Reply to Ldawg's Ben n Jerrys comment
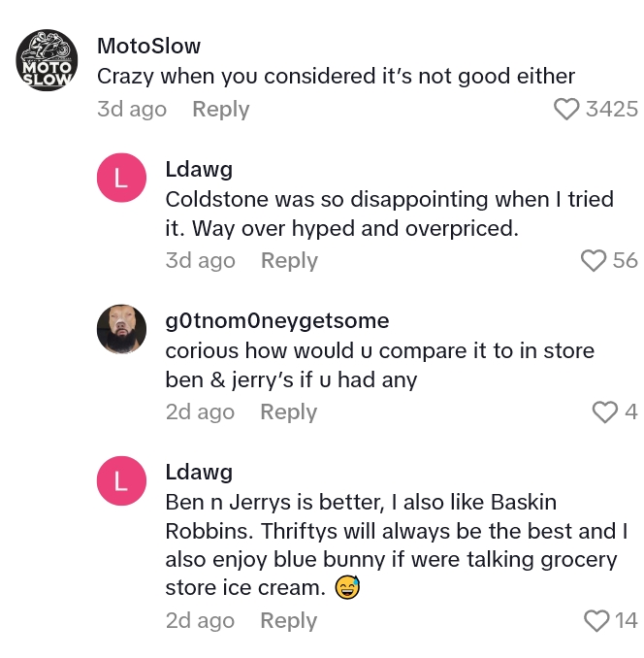This screenshot has width=644, height=658. (288, 621)
